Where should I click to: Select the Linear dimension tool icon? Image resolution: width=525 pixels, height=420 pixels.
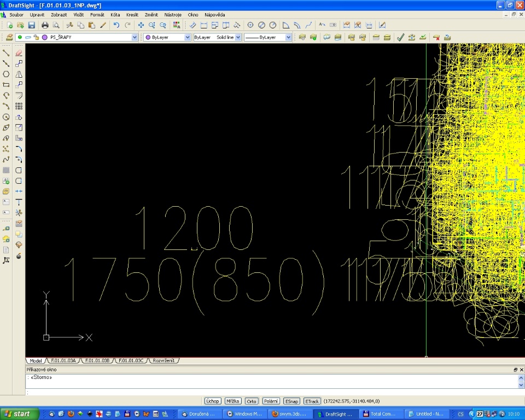point(204,25)
